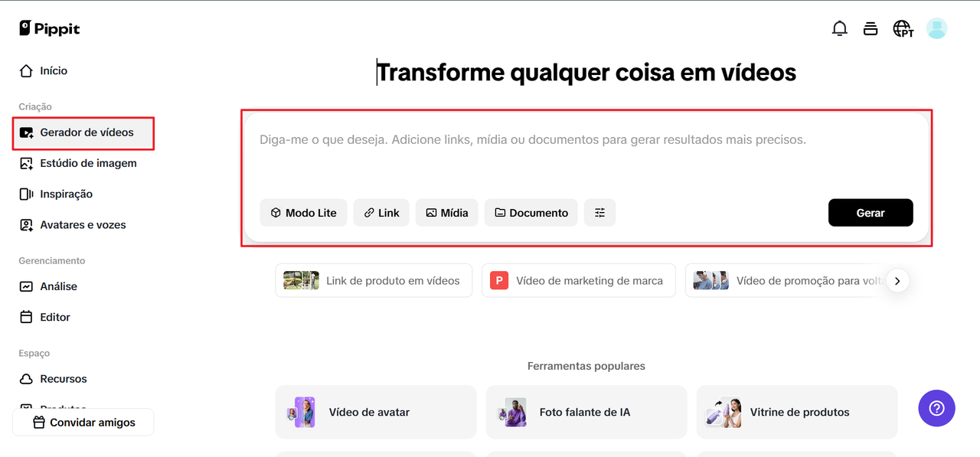This screenshot has width=980, height=457.
Task: Click the Link attachment button
Action: coord(381,213)
